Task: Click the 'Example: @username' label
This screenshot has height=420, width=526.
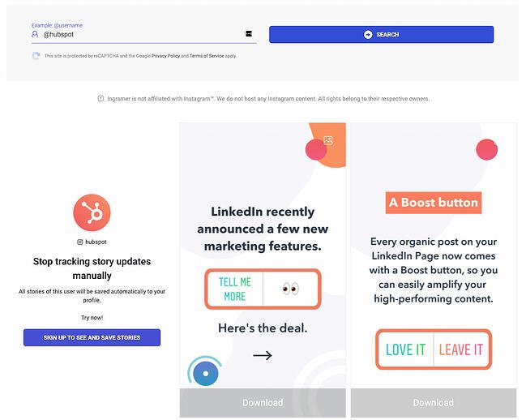Action: pyautogui.click(x=57, y=25)
